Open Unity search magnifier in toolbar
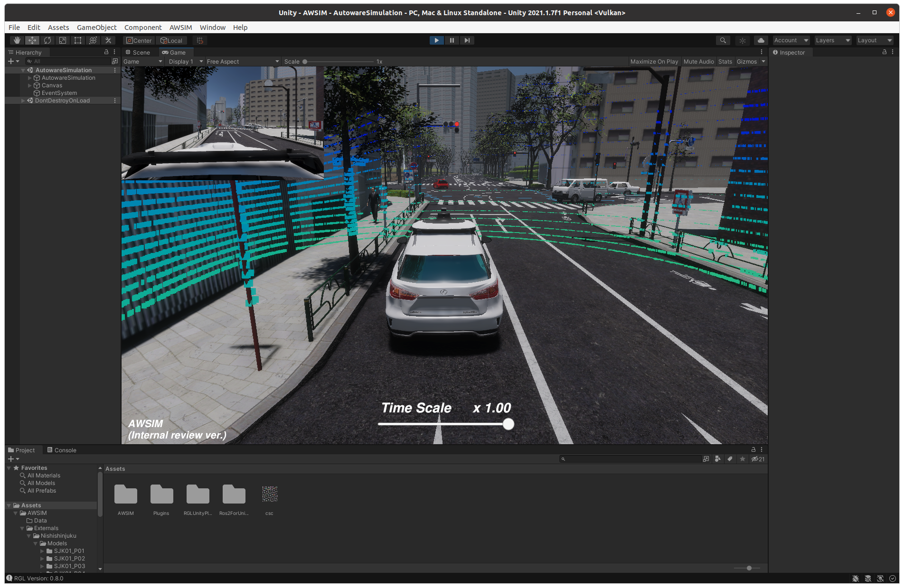 click(723, 40)
